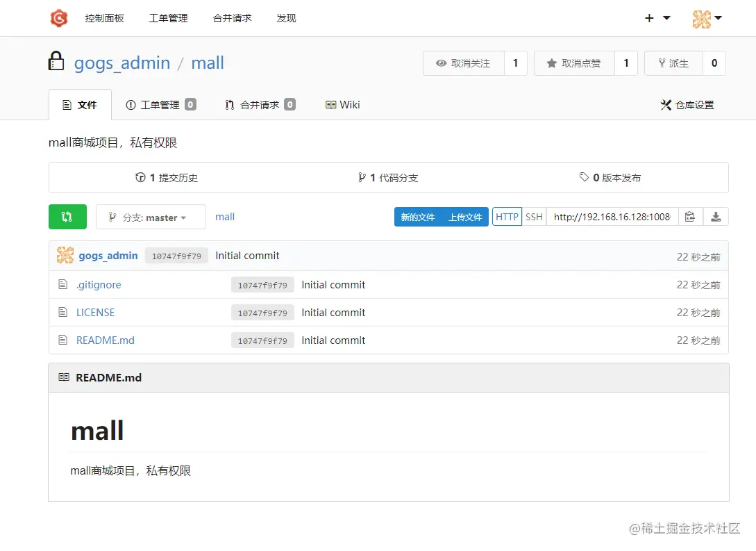This screenshot has height=551, width=756.
Task: Click the gogs_admin avatar in commit row
Action: pyautogui.click(x=65, y=255)
